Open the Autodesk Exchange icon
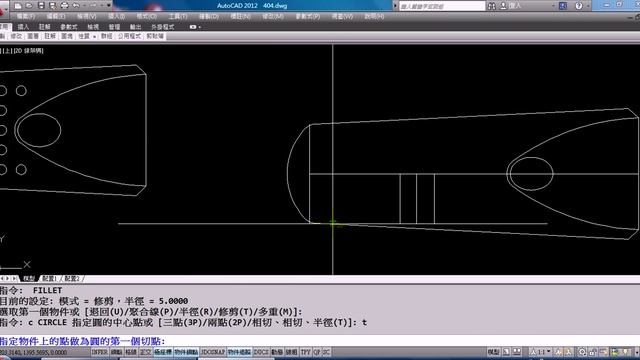Screen dimensions: 640x360 pos(563,6)
